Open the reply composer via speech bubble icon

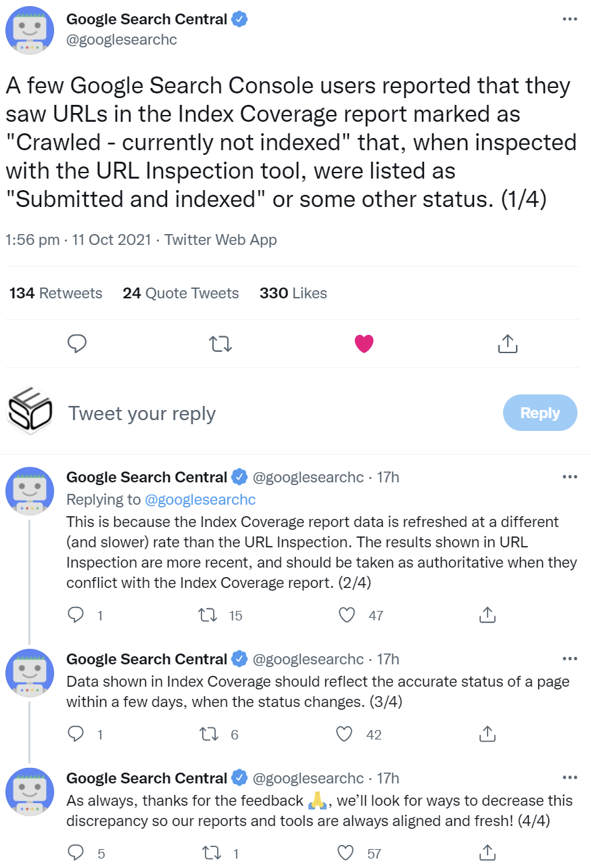click(x=77, y=344)
